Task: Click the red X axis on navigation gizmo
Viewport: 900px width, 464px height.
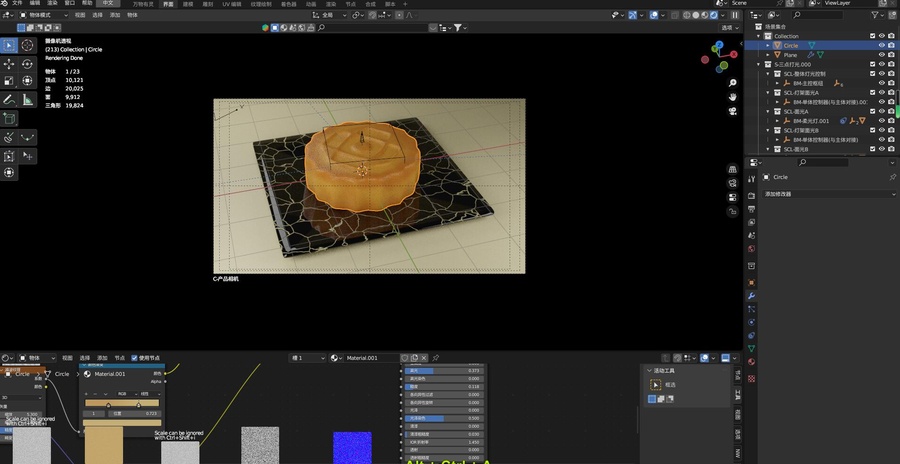Action: pos(735,53)
